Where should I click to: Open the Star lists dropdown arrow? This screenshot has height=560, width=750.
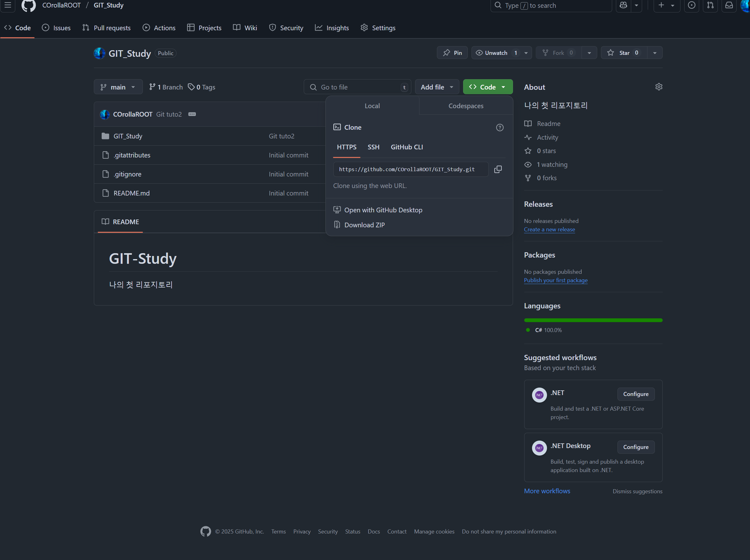[x=655, y=53]
